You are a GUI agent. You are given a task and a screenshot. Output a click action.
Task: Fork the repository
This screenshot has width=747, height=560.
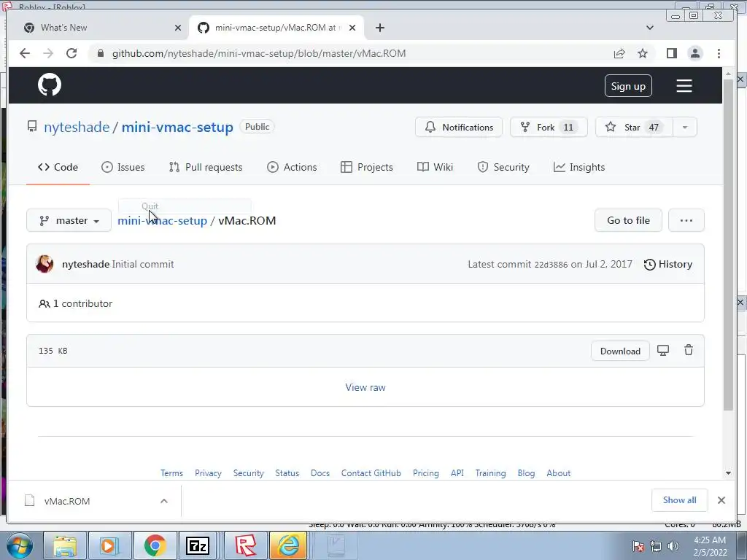click(549, 127)
